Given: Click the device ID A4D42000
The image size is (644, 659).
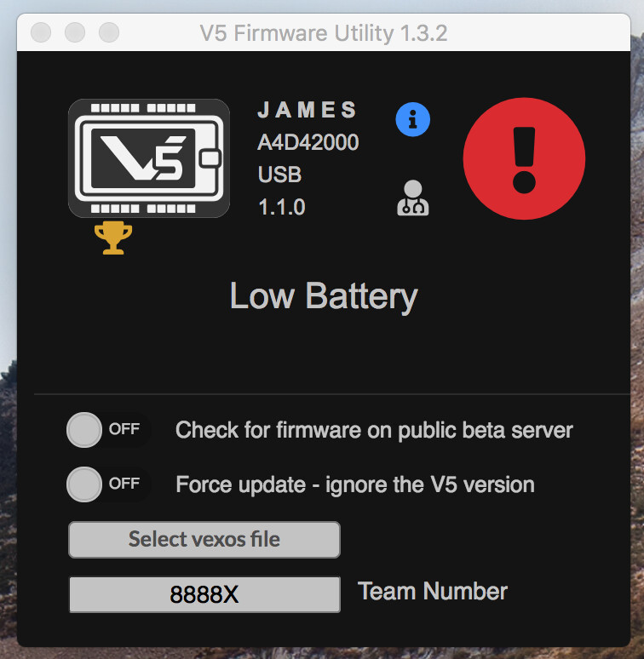Looking at the screenshot, I should pos(308,143).
